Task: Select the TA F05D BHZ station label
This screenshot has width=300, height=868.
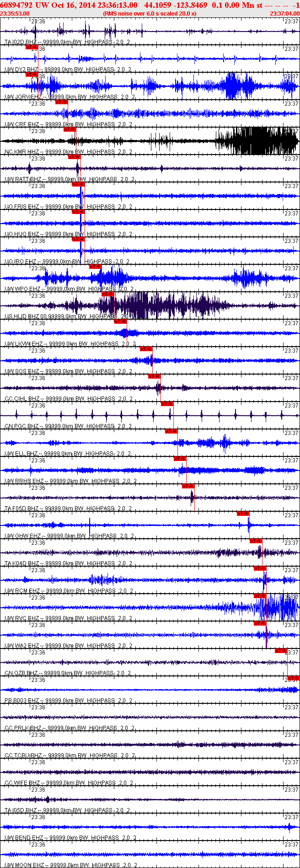Action: [67, 509]
